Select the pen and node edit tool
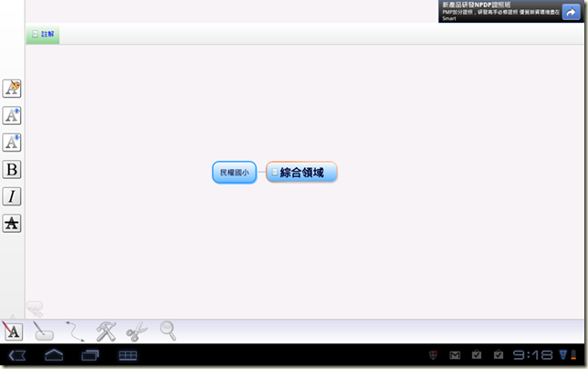Image resolution: width=588 pixels, height=369 pixels. [43, 332]
